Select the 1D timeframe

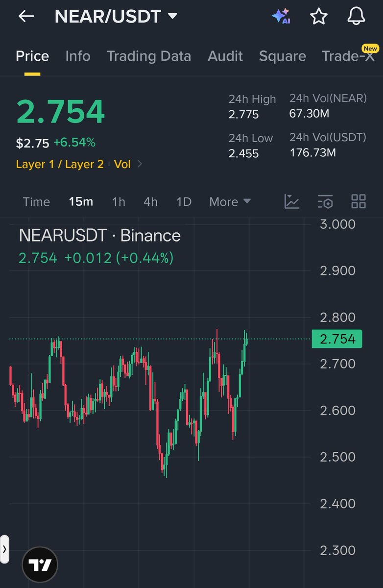pyautogui.click(x=184, y=202)
